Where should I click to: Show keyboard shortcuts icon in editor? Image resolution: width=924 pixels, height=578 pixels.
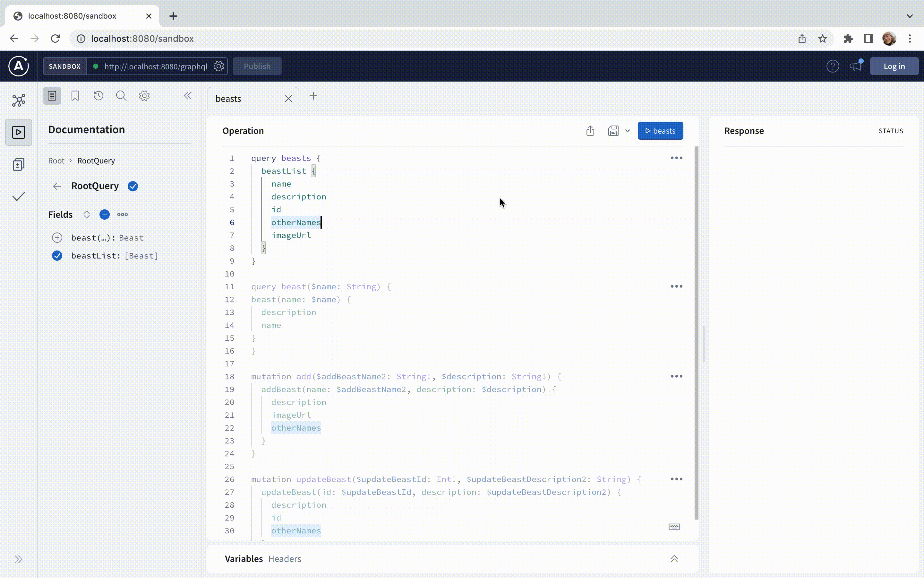(x=674, y=527)
